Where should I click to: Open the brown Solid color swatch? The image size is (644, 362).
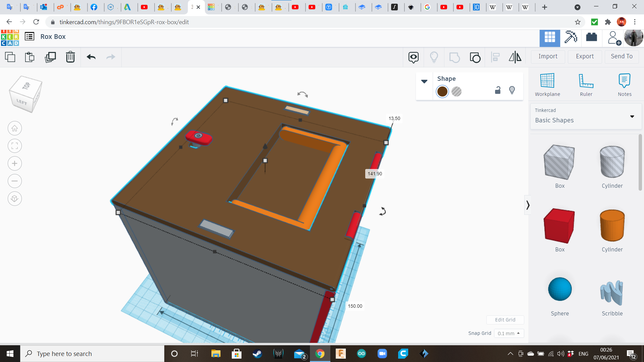pos(442,92)
